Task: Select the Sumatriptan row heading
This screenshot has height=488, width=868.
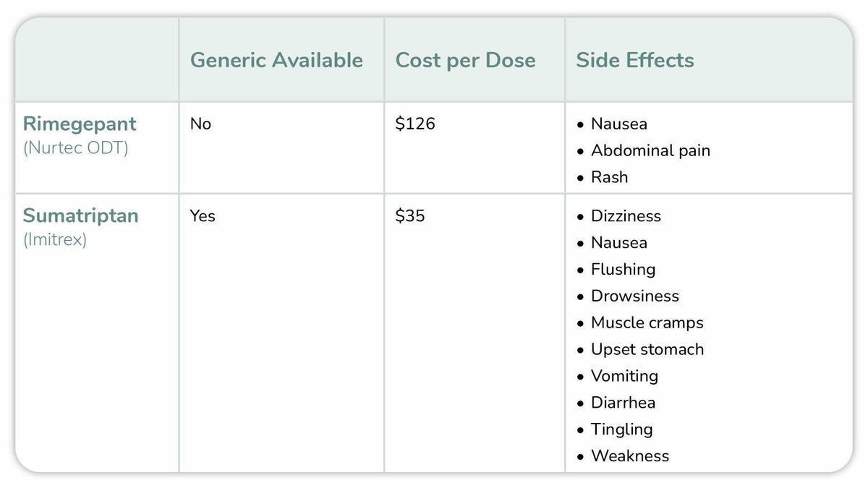Action: click(80, 215)
